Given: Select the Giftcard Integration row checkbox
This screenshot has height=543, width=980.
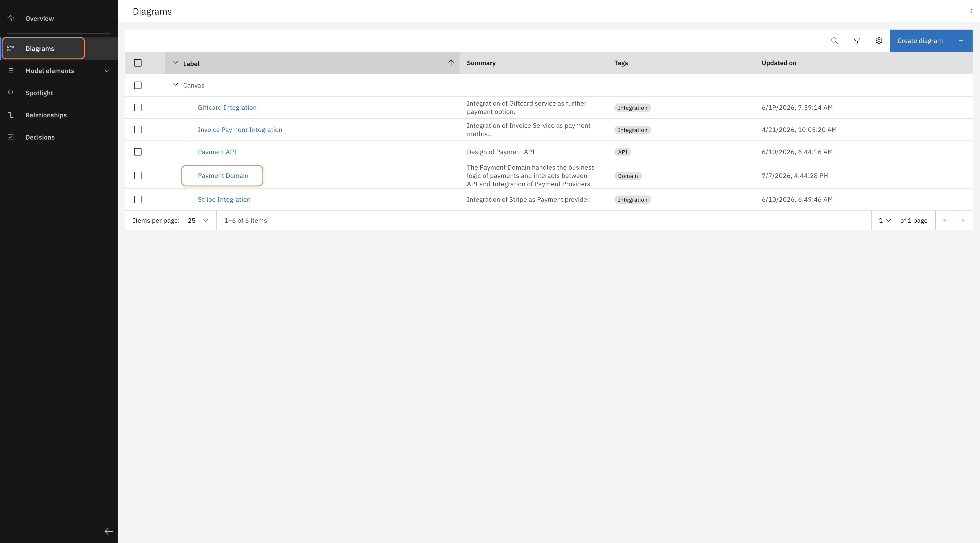Looking at the screenshot, I should (138, 108).
